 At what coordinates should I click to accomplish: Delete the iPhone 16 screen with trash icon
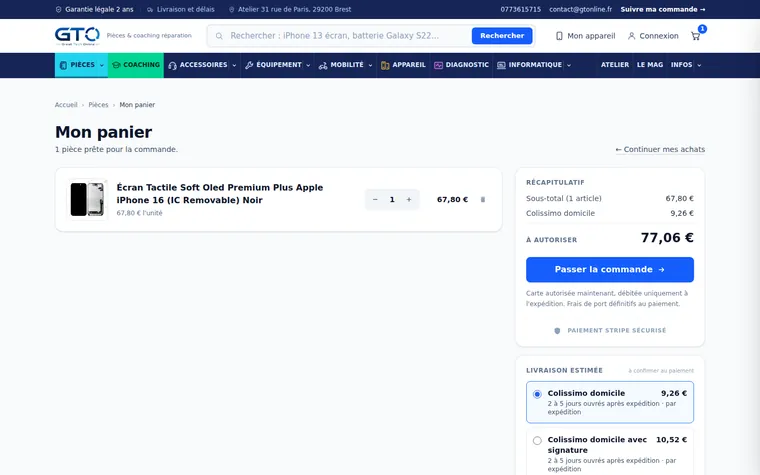[x=483, y=200]
